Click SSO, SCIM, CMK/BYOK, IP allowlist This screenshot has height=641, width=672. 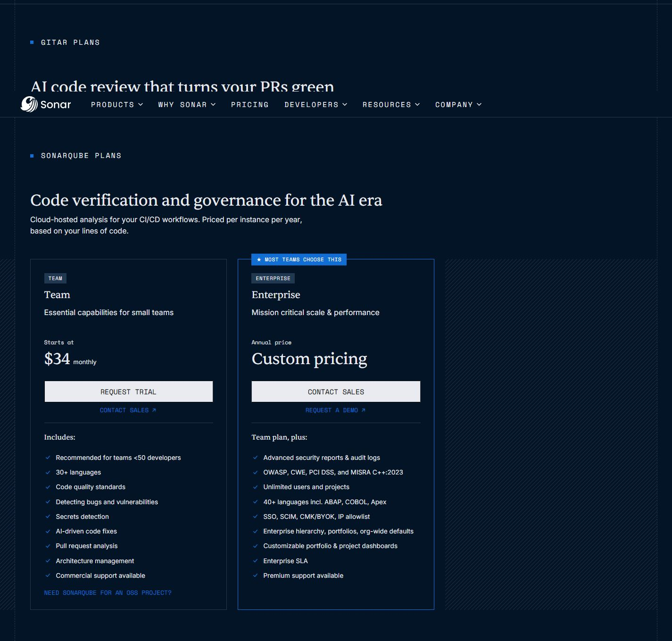316,516
